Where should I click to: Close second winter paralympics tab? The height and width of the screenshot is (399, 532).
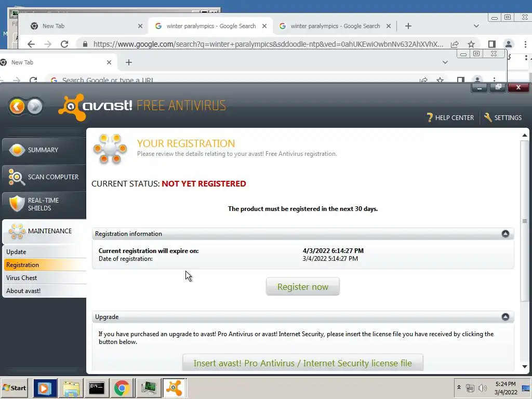389,26
